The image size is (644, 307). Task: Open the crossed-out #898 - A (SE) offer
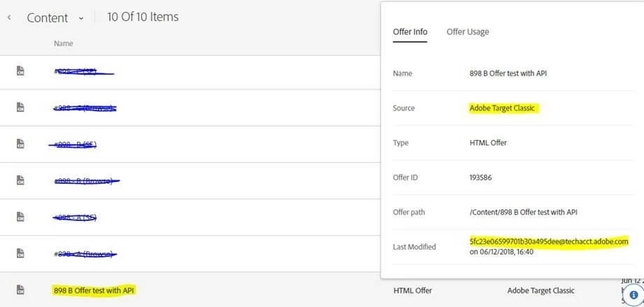75,217
